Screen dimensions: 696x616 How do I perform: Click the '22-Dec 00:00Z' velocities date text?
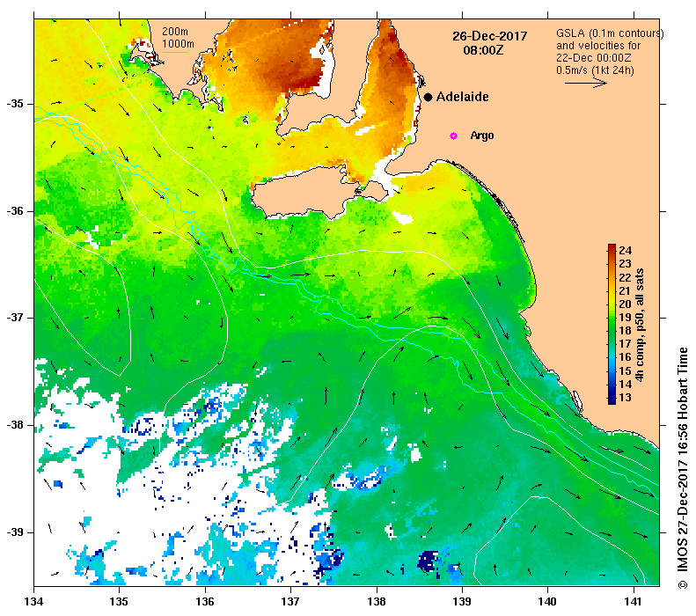pos(594,58)
